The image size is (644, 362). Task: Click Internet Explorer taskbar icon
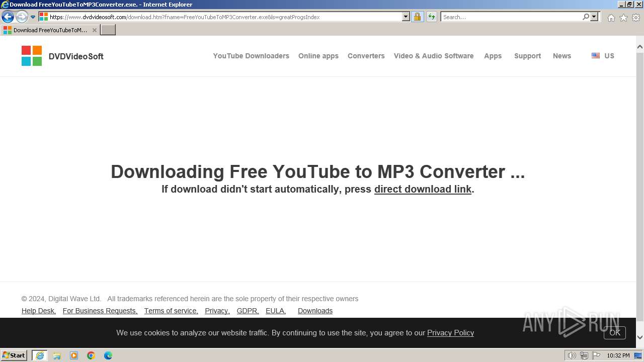coord(40,355)
